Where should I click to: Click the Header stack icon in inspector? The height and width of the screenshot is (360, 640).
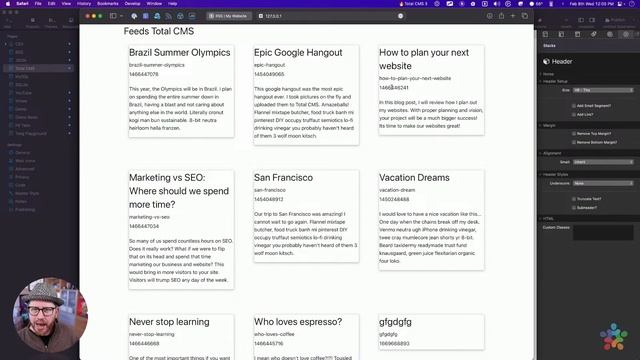pyautogui.click(x=546, y=62)
